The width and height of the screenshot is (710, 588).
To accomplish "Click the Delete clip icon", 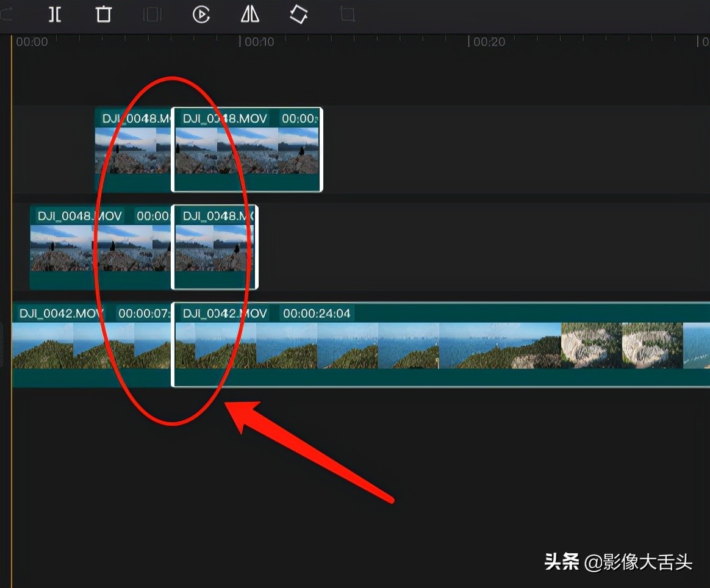I will pos(103,14).
